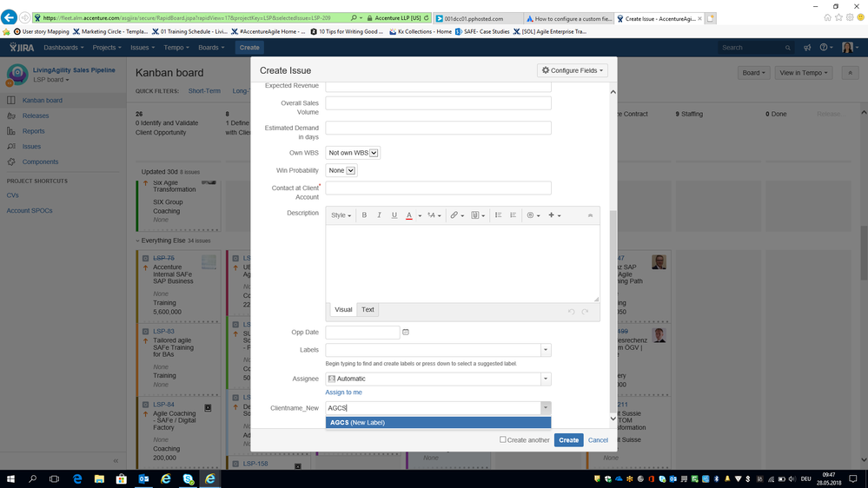Open the Opp Date calendar picker
The width and height of the screenshot is (868, 488).
(406, 332)
